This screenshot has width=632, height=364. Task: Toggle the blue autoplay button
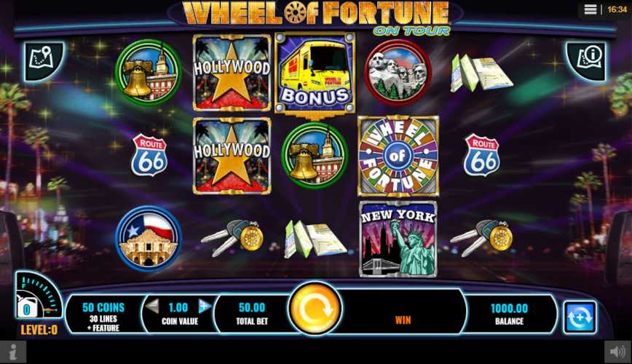click(580, 317)
